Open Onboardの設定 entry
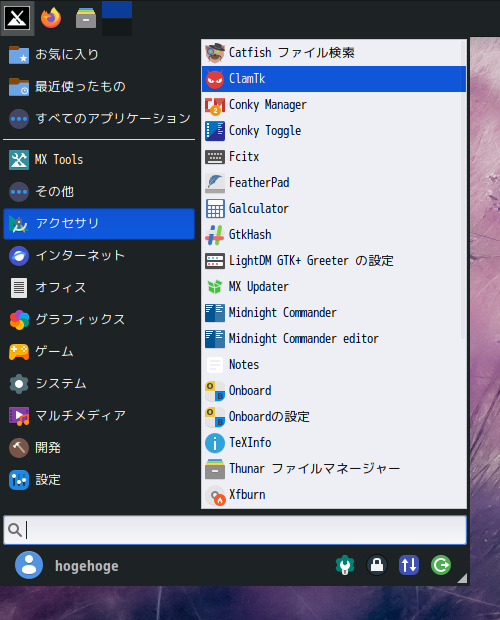 [x=334, y=417]
